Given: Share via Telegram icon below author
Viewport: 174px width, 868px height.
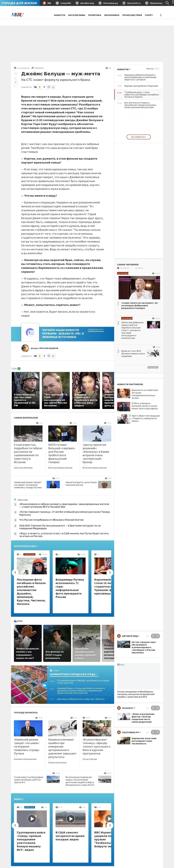Looking at the screenshot, I should tap(44, 356).
